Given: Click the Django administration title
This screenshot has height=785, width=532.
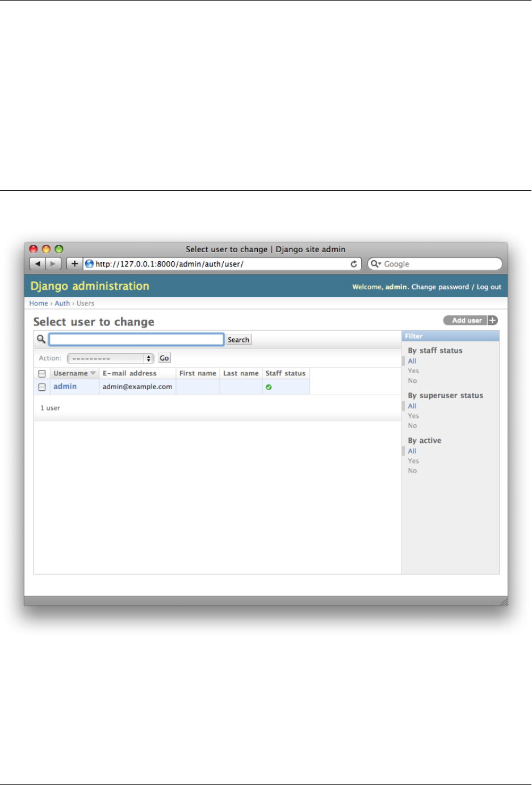Looking at the screenshot, I should pyautogui.click(x=90, y=286).
